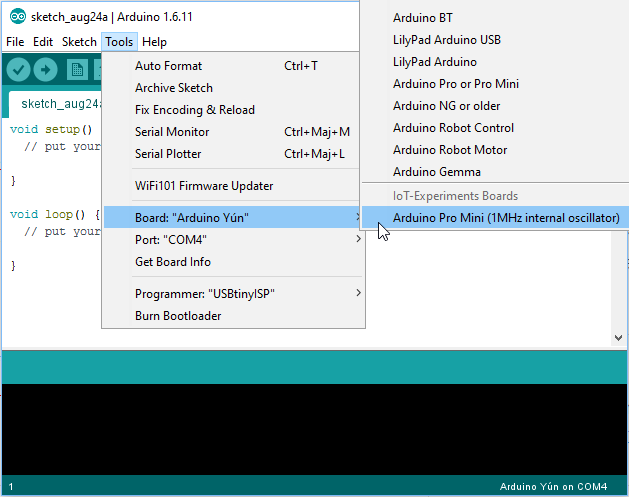The image size is (629, 497).
Task: Select Arduino Robot Control board
Action: (x=495, y=128)
